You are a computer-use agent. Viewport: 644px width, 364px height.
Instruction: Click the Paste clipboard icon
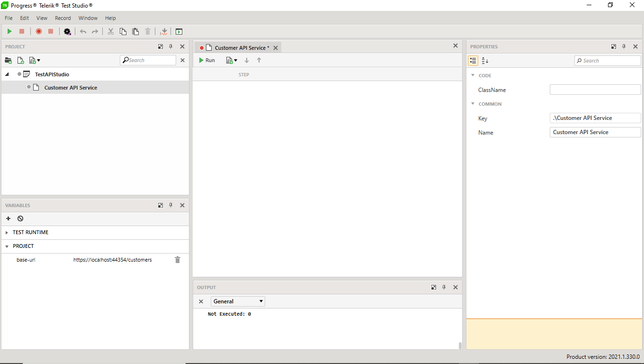pos(135,31)
